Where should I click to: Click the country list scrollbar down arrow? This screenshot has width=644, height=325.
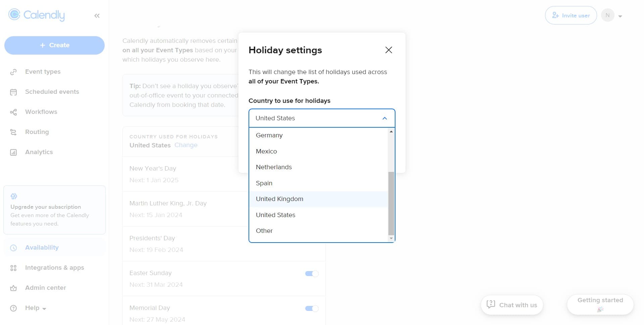[391, 239]
